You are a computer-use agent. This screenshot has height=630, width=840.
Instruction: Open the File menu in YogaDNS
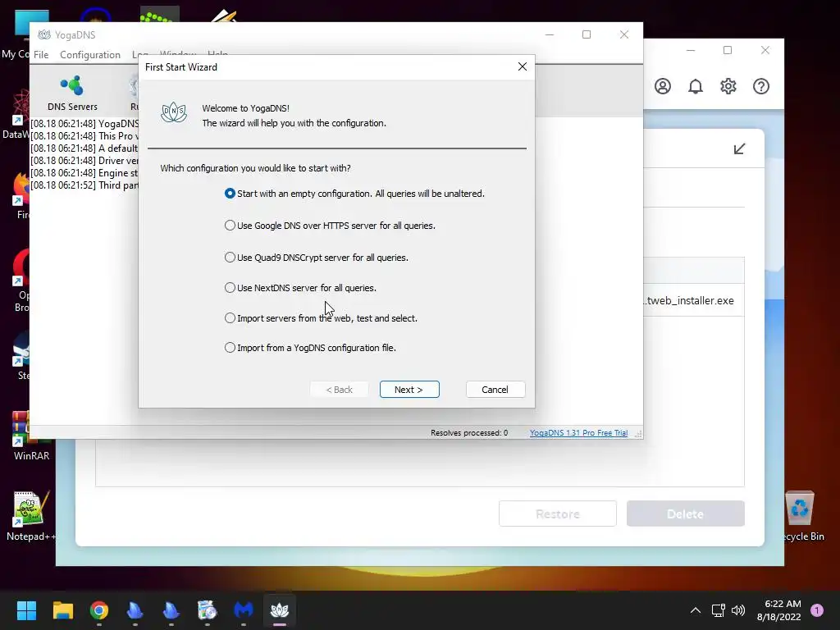coord(41,55)
